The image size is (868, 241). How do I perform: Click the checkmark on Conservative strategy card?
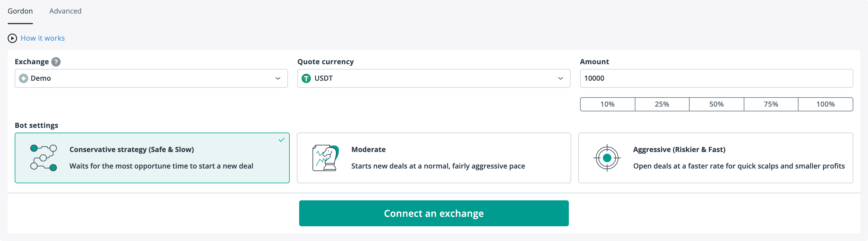click(x=281, y=140)
